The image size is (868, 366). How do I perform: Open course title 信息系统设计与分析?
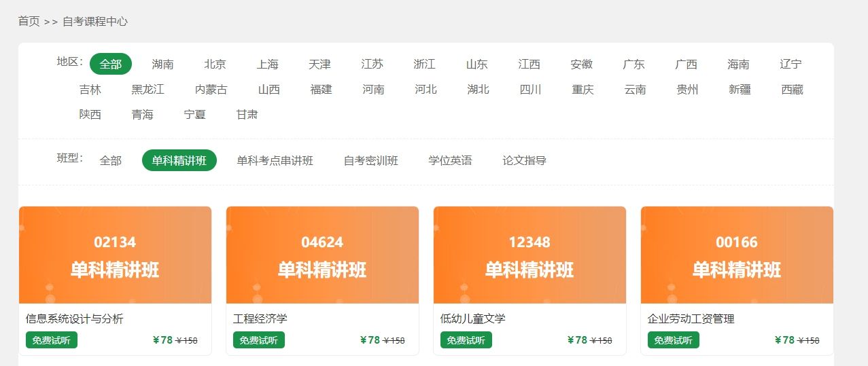pos(75,318)
